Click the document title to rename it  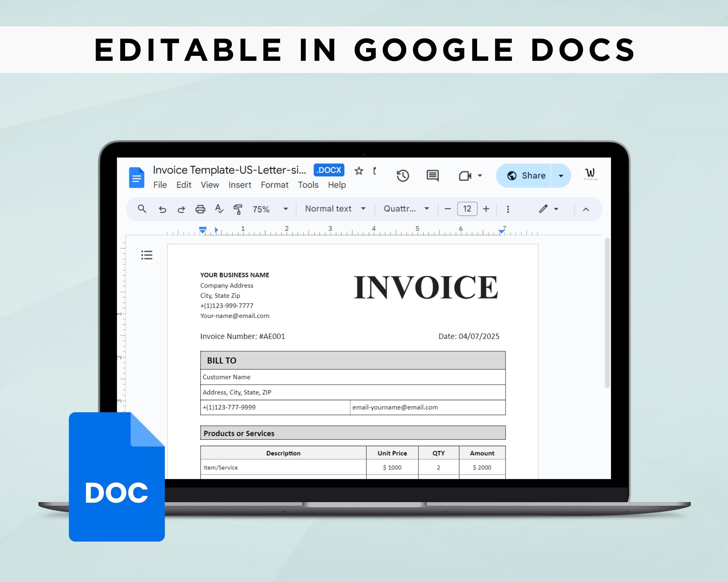[229, 170]
